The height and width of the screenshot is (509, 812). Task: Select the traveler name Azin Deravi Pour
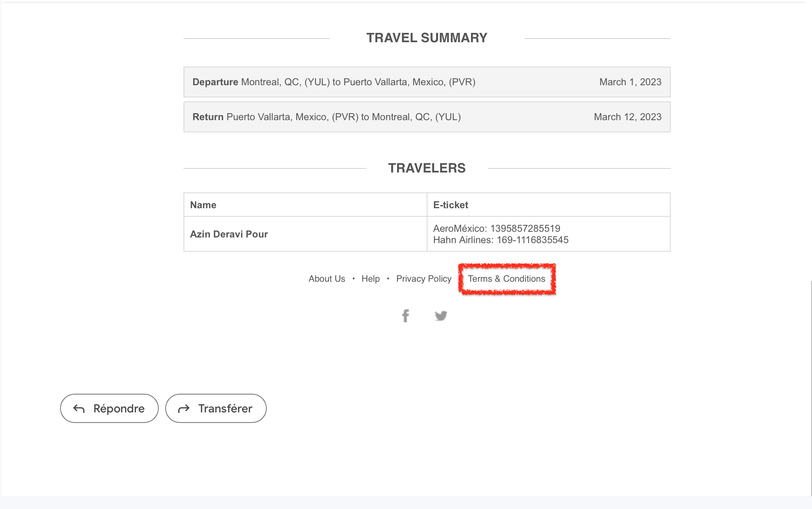coord(229,234)
